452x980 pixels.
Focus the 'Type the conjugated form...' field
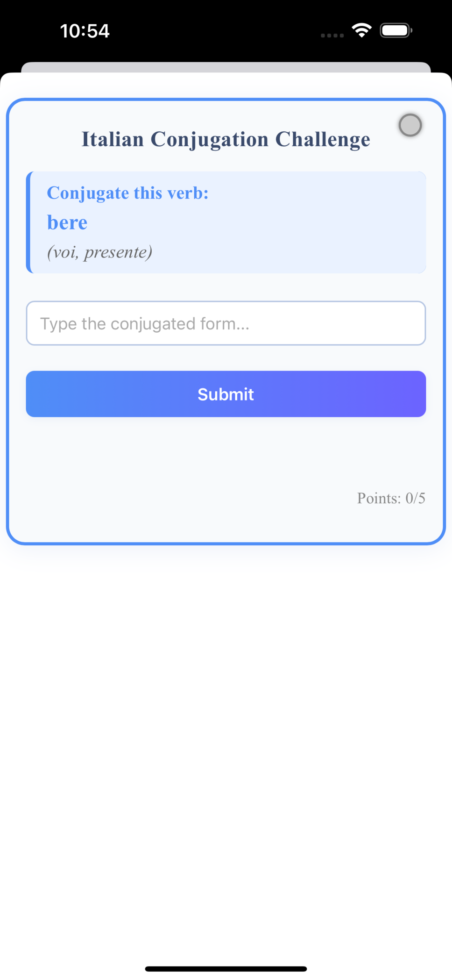coord(226,323)
